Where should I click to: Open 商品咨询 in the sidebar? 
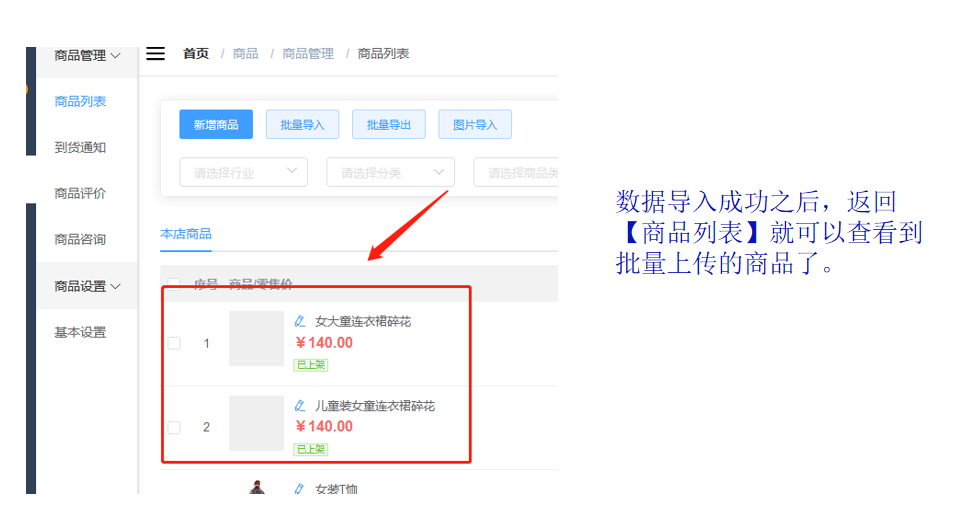point(80,240)
